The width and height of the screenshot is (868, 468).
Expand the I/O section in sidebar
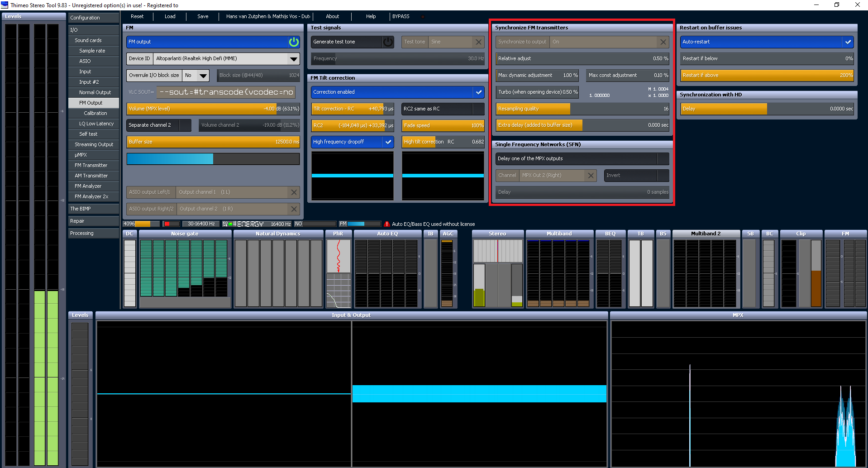[93, 30]
